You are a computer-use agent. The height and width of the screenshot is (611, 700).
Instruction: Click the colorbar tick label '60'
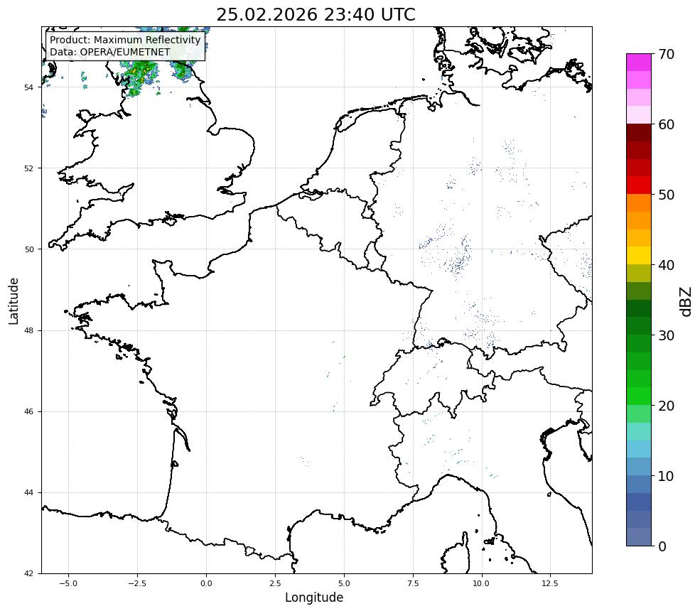tap(666, 124)
